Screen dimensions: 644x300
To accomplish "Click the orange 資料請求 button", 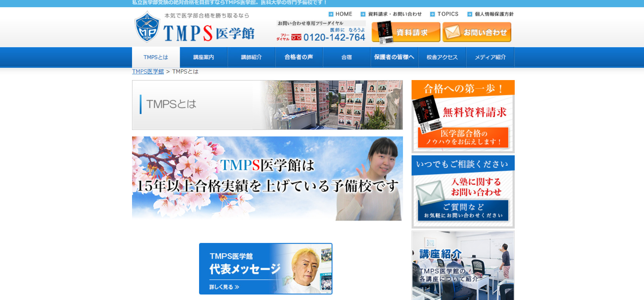I will 406,32.
